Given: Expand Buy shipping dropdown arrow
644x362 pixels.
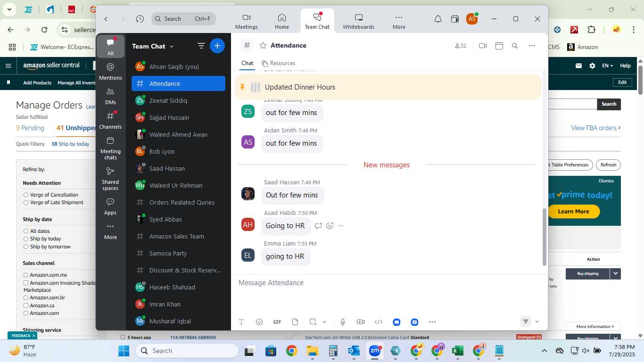Looking at the screenshot, I should [615, 273].
